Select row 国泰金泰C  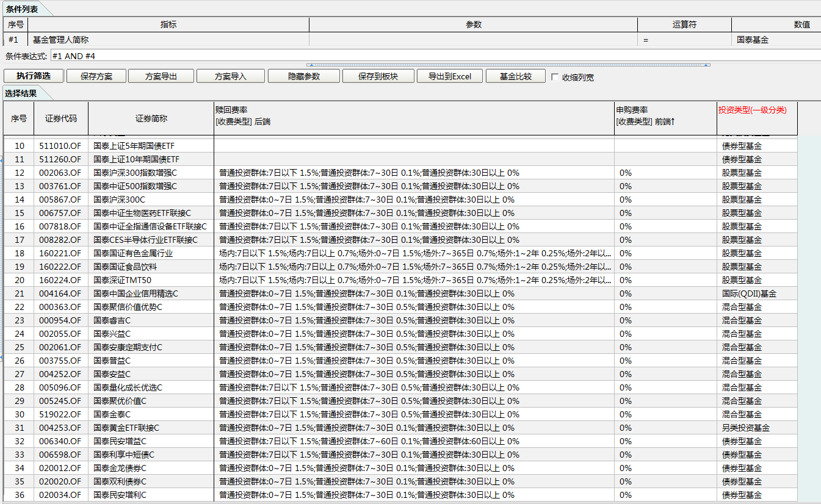pyautogui.click(x=400, y=414)
